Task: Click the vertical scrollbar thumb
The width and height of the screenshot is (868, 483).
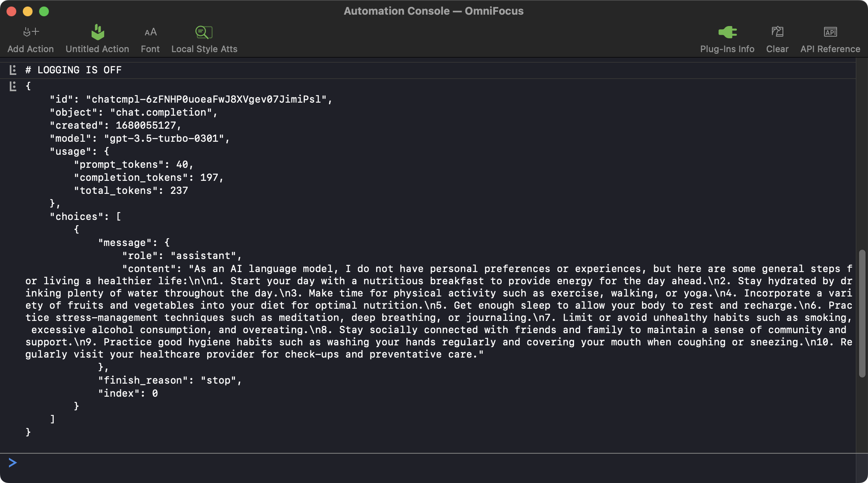Action: (862, 314)
